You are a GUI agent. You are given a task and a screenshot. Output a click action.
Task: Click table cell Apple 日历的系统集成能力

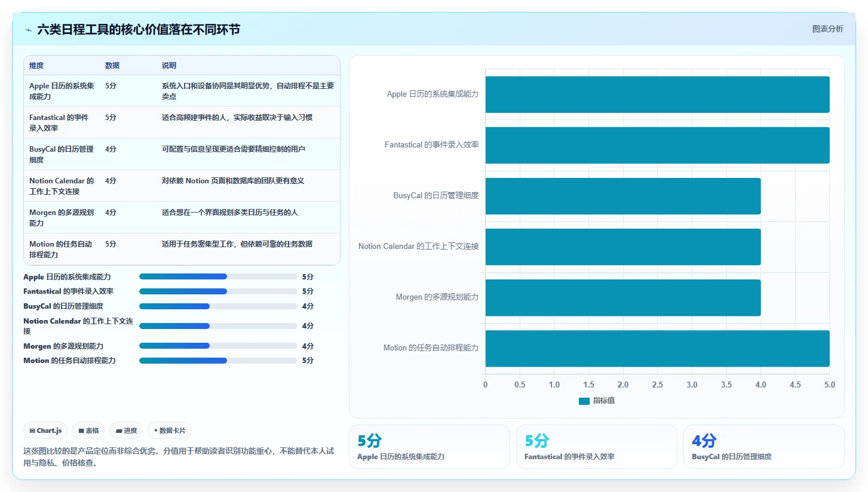(x=62, y=91)
